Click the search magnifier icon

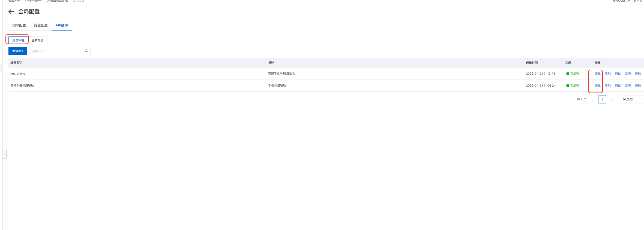click(x=86, y=51)
